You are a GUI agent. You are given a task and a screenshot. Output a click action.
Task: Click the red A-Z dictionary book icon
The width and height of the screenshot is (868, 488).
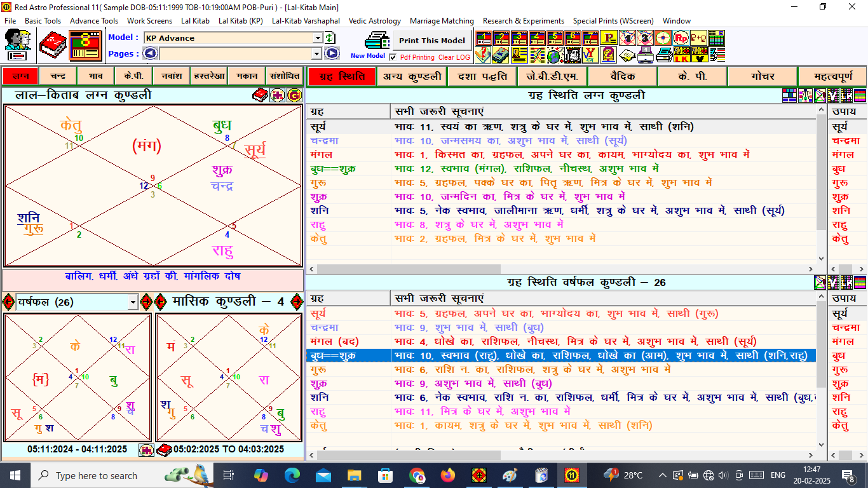pyautogui.click(x=53, y=45)
